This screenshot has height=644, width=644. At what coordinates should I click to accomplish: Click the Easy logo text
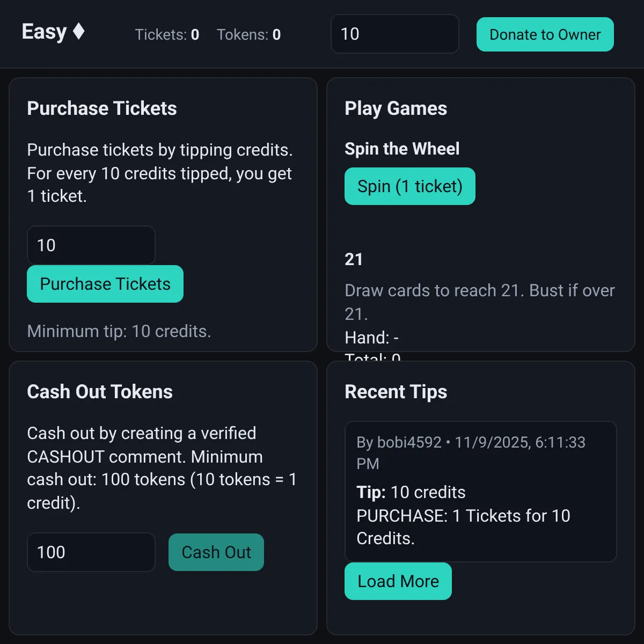click(44, 32)
